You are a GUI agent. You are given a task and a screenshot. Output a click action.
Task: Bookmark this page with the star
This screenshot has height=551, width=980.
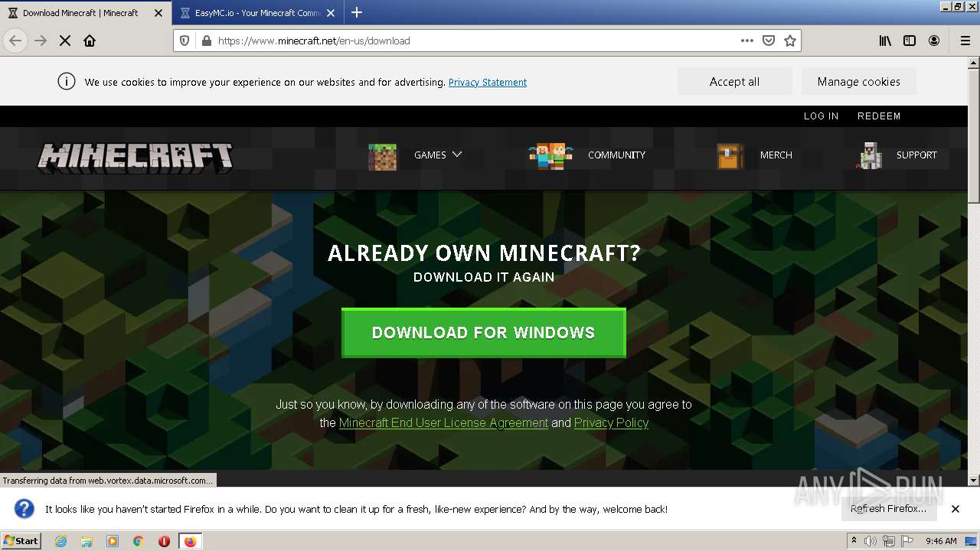click(790, 41)
